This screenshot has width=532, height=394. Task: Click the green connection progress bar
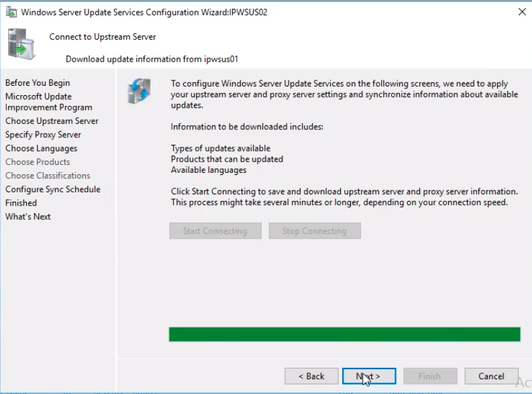click(345, 334)
